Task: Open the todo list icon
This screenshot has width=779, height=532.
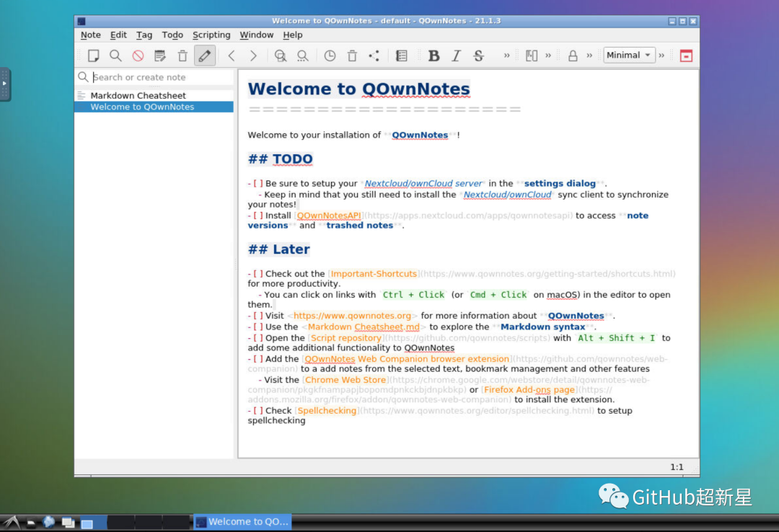Action: [x=402, y=56]
